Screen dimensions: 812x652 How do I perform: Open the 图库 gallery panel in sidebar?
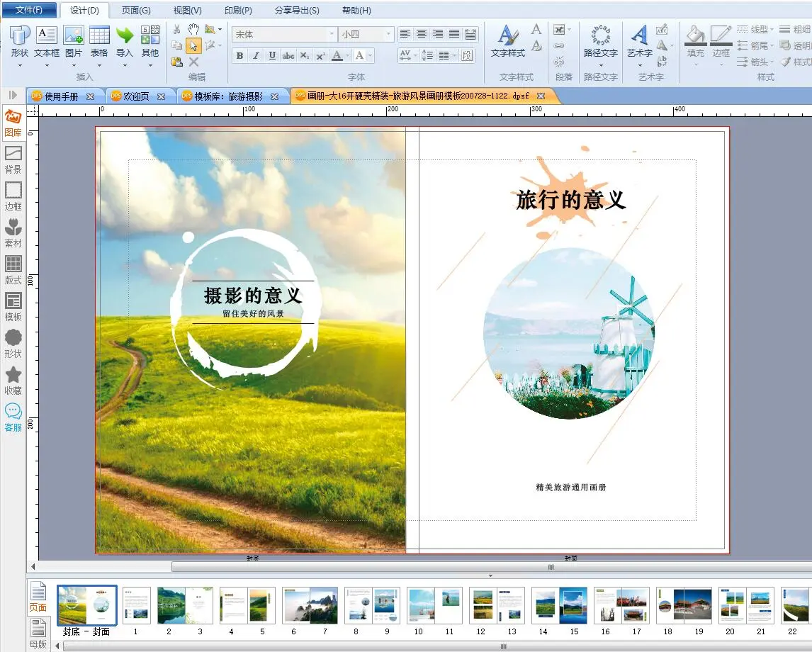[13, 122]
